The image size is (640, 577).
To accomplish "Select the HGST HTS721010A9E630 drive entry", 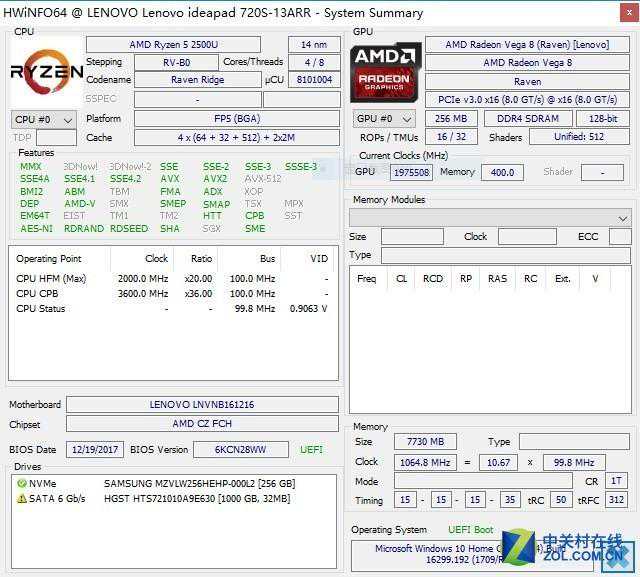I will (x=197, y=498).
